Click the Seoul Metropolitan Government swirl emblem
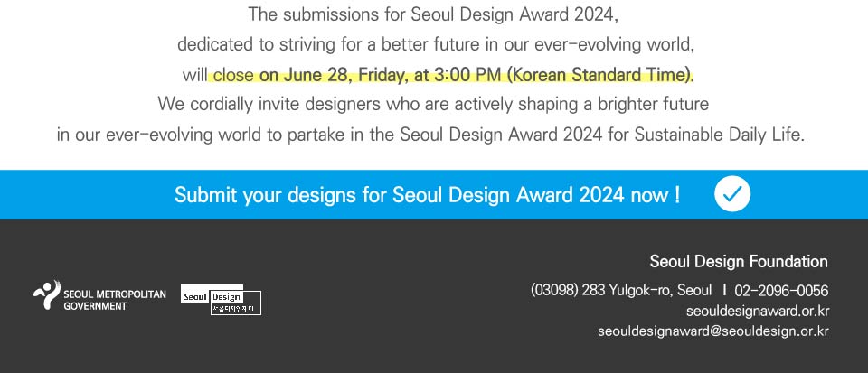This screenshot has width=868, height=373. click(46, 294)
